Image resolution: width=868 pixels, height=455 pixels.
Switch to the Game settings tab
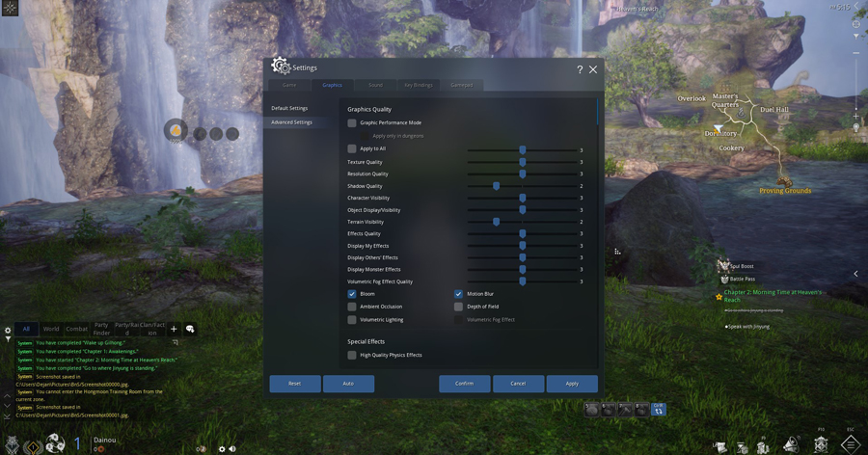coord(289,85)
